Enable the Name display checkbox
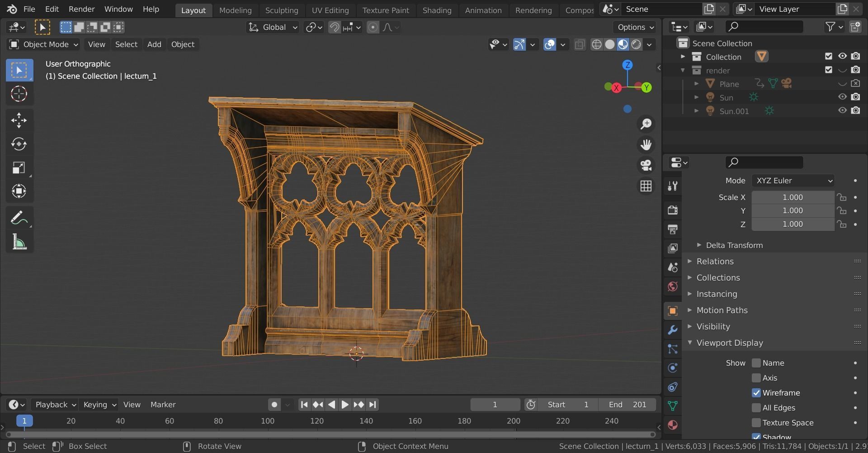Image resolution: width=868 pixels, height=453 pixels. coord(756,363)
